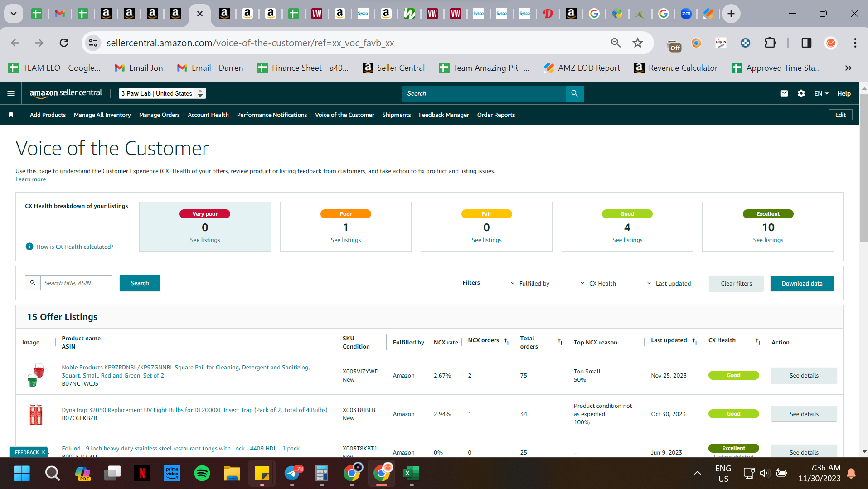The image size is (868, 489).
Task: Open the tab search chevron in Chrome
Action: (x=14, y=14)
